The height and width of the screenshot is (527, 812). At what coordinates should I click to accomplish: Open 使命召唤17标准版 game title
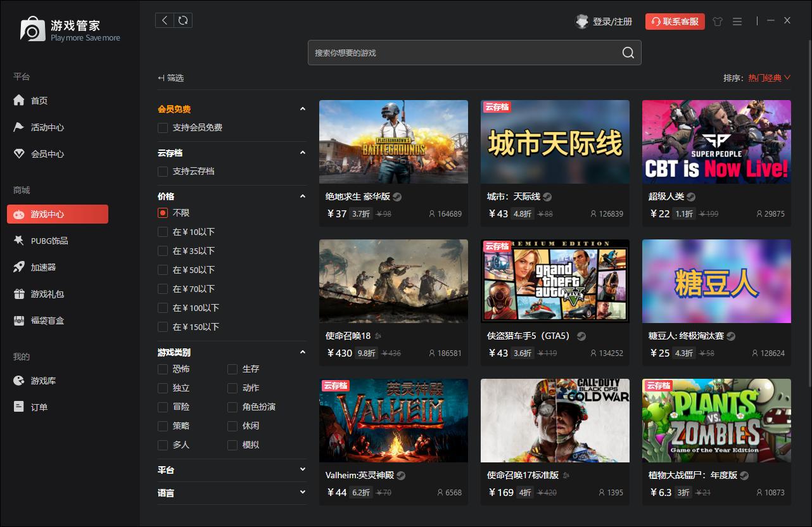click(523, 475)
